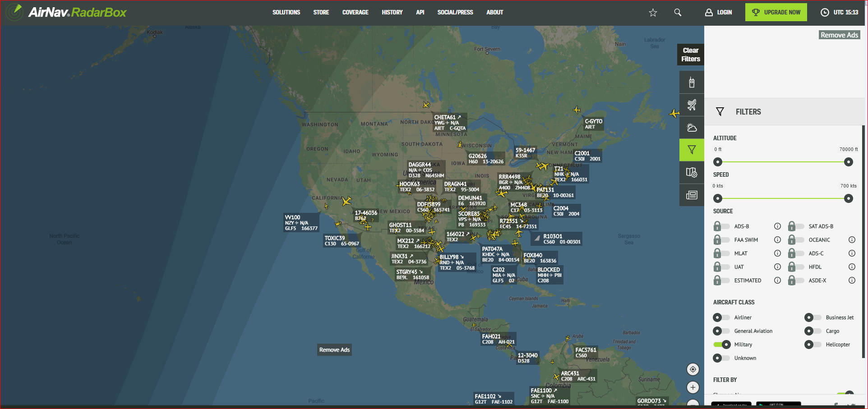The image size is (868, 409).
Task: Open the ABOUT menu
Action: point(494,13)
